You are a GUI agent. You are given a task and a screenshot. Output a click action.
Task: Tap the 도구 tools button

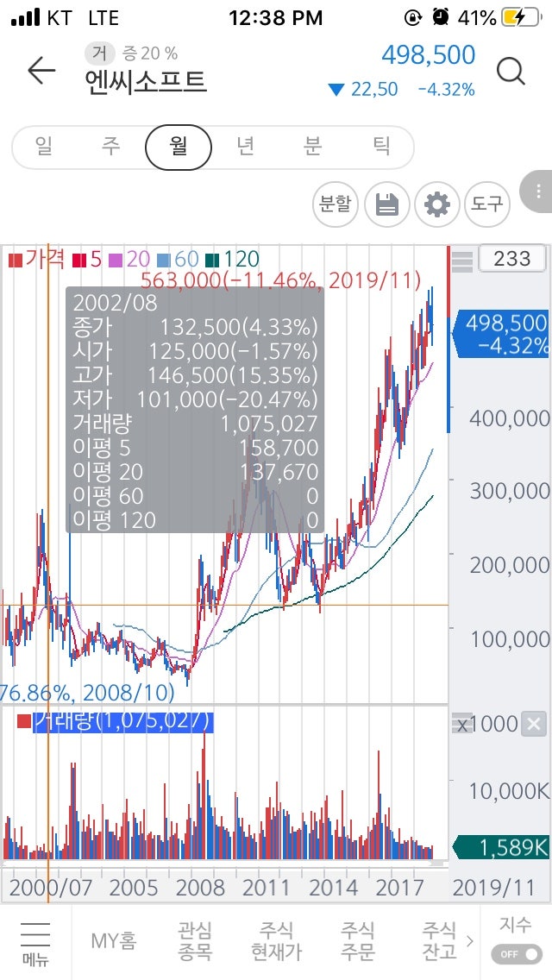pyautogui.click(x=487, y=204)
